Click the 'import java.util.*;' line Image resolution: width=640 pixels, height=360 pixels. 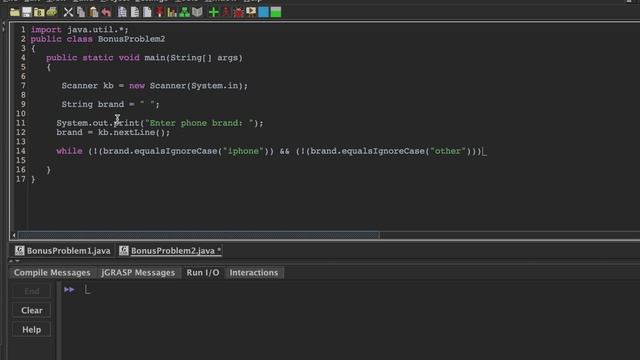[x=80, y=29]
